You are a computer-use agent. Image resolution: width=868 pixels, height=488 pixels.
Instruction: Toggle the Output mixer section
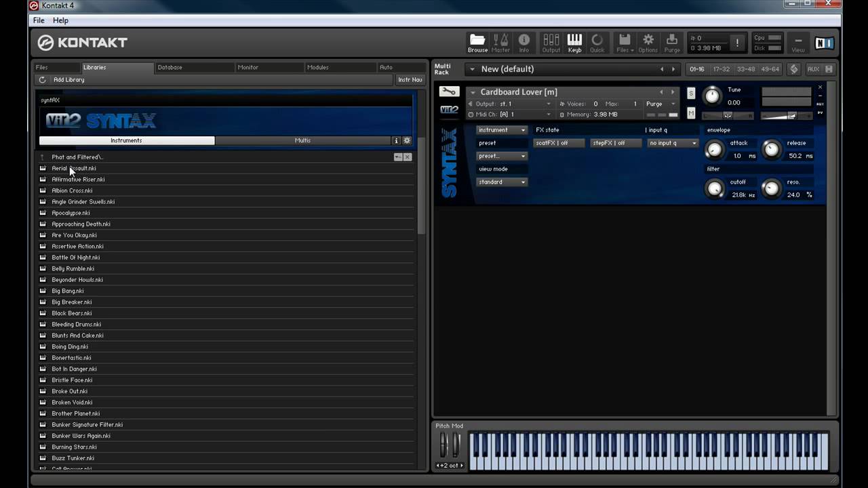551,43
